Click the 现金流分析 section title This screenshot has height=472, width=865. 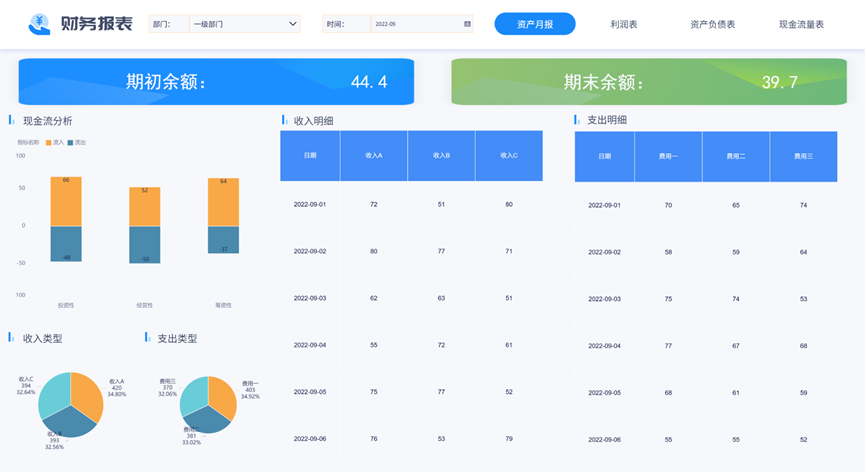tap(47, 121)
